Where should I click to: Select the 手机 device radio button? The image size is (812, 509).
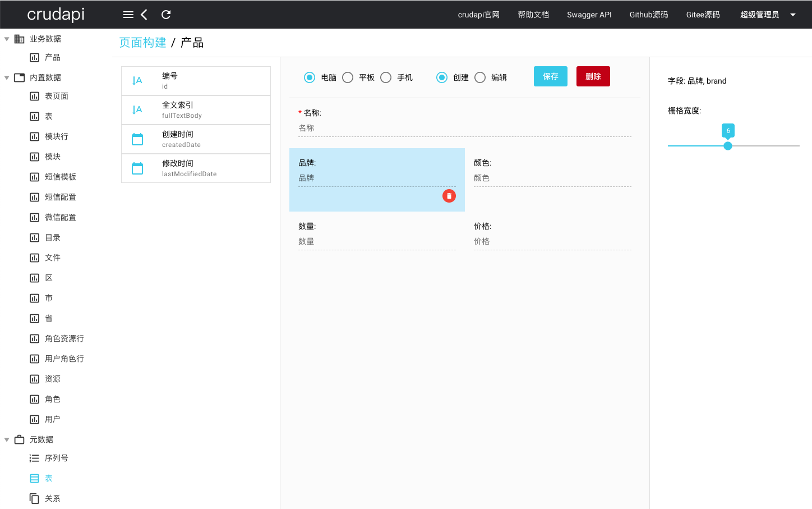[x=386, y=77]
